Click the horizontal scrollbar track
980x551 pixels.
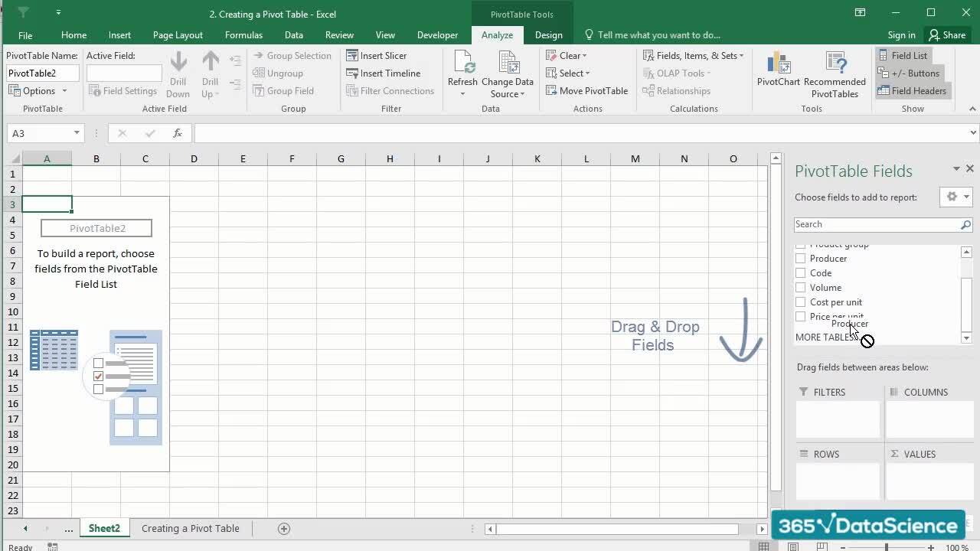tap(616, 529)
